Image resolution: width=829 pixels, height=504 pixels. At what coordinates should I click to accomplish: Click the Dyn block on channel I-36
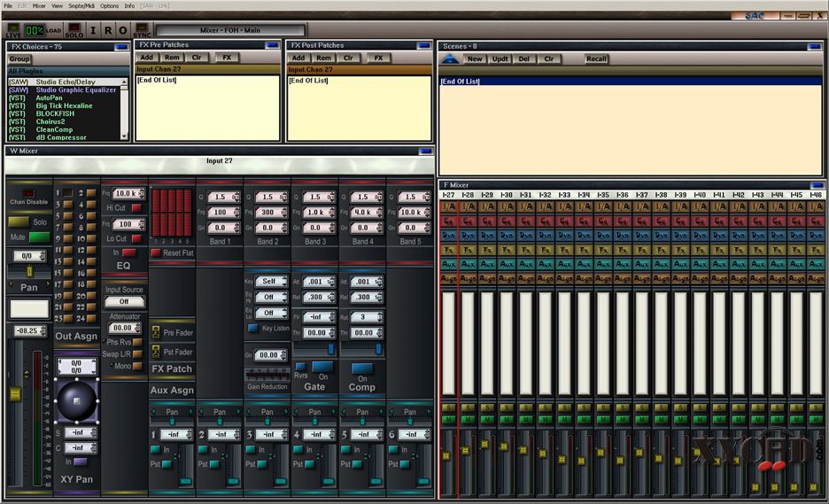[623, 235]
